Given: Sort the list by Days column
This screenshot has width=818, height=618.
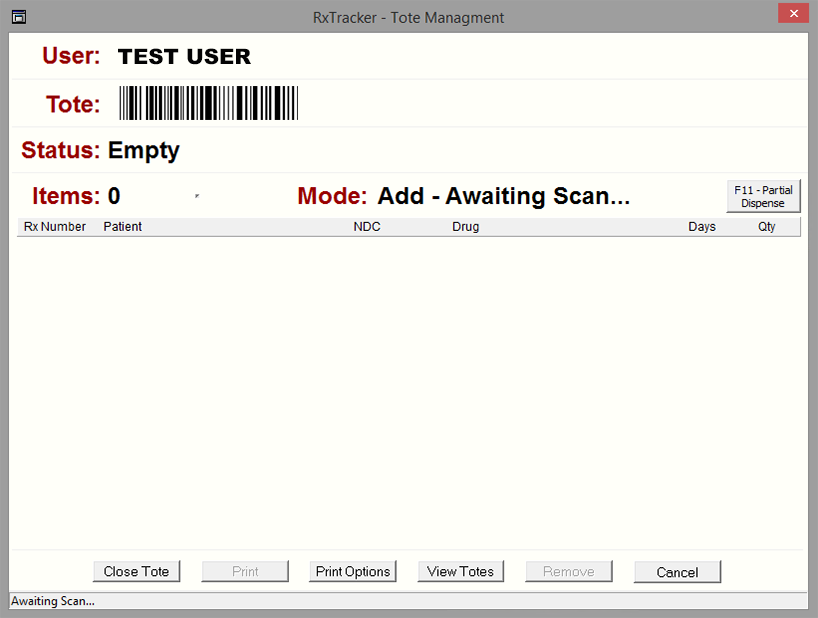Looking at the screenshot, I should pyautogui.click(x=702, y=227).
